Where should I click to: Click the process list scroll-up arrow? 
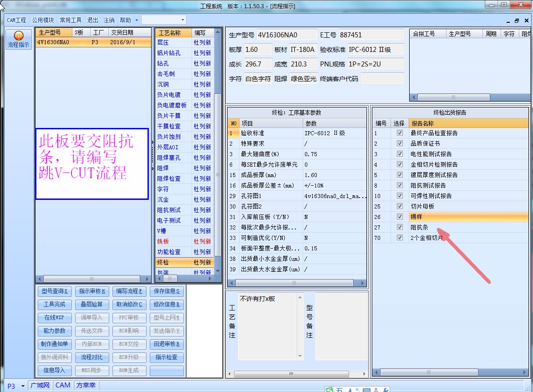(218, 31)
